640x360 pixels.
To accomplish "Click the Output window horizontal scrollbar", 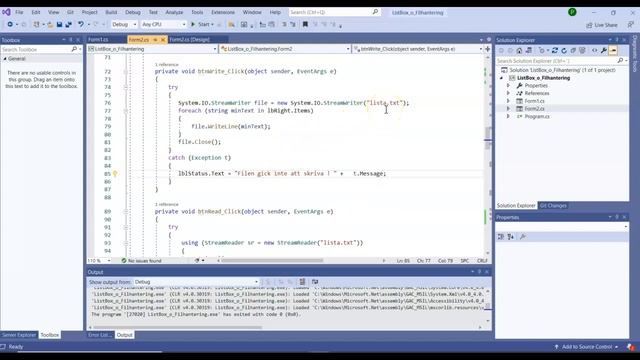I will (178, 327).
